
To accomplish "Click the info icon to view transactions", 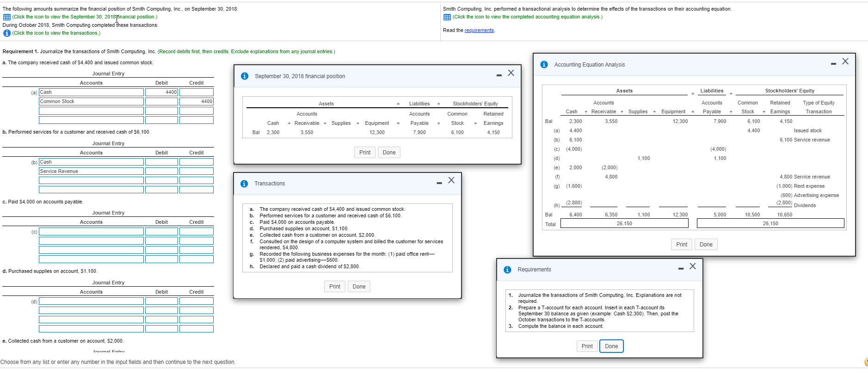I will 6,33.
